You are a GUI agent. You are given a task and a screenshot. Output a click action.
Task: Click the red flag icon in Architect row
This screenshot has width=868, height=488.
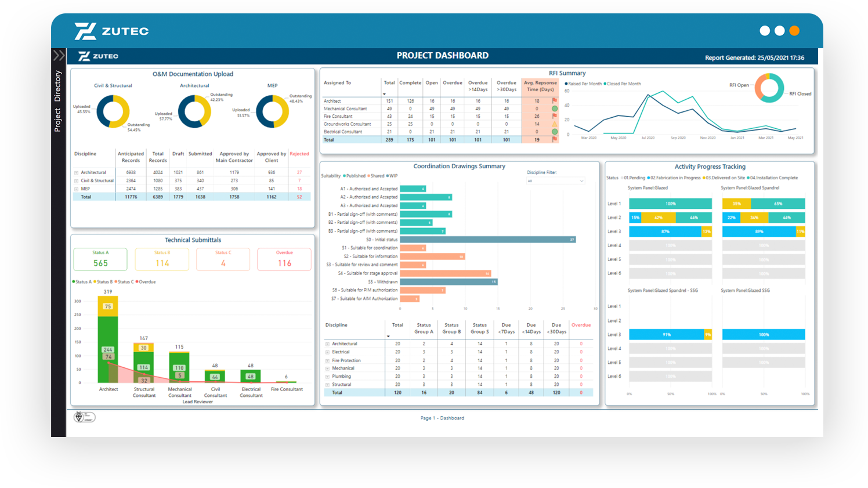click(555, 101)
